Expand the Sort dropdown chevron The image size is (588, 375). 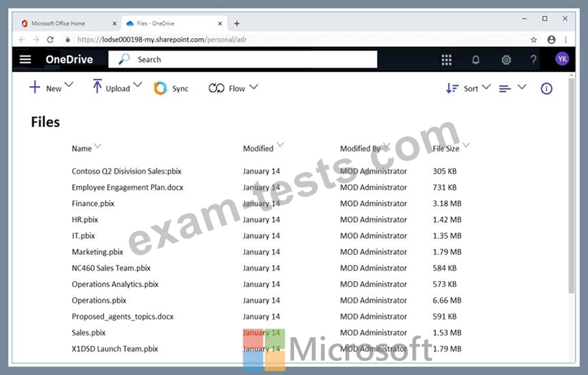486,87
